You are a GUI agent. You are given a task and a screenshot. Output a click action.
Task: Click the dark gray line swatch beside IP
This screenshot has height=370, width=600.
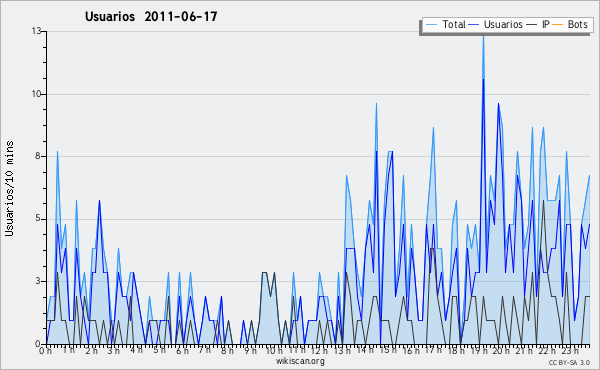[x=532, y=25]
